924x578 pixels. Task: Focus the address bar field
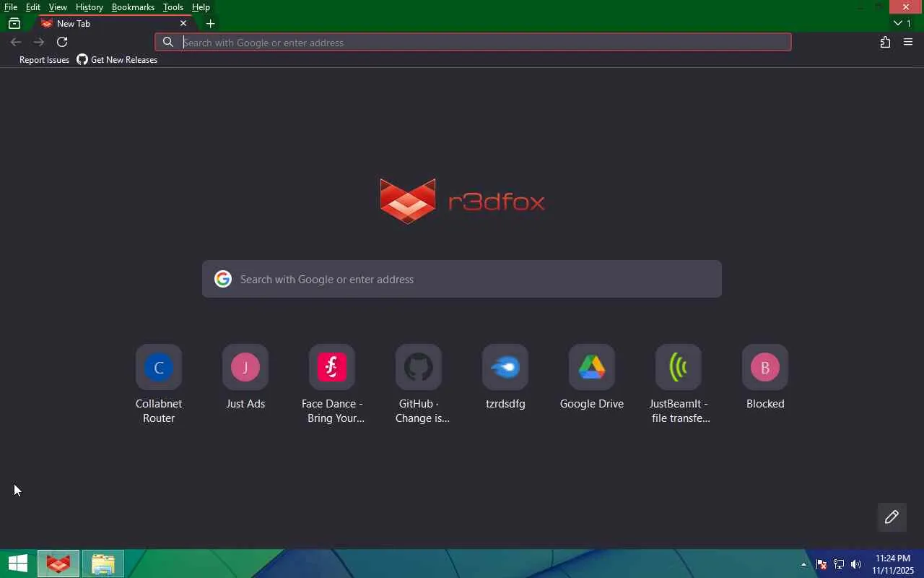click(473, 42)
